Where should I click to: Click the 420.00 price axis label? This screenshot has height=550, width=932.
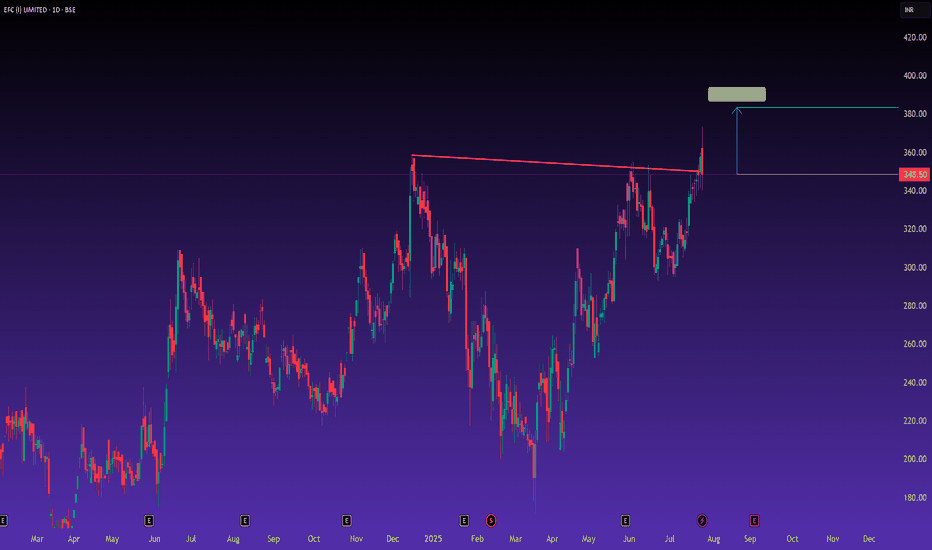(x=915, y=37)
